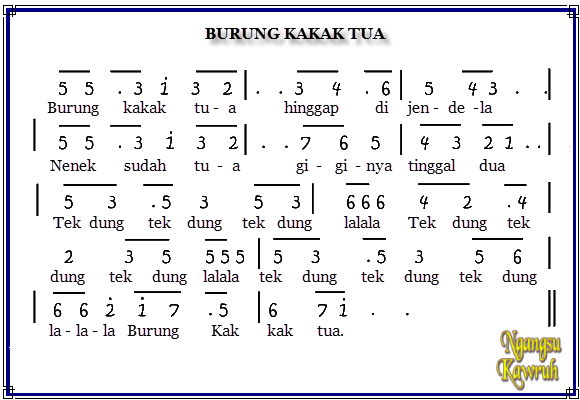
Task: Click the first word 'Burung' of the lyrics
Action: pos(73,108)
